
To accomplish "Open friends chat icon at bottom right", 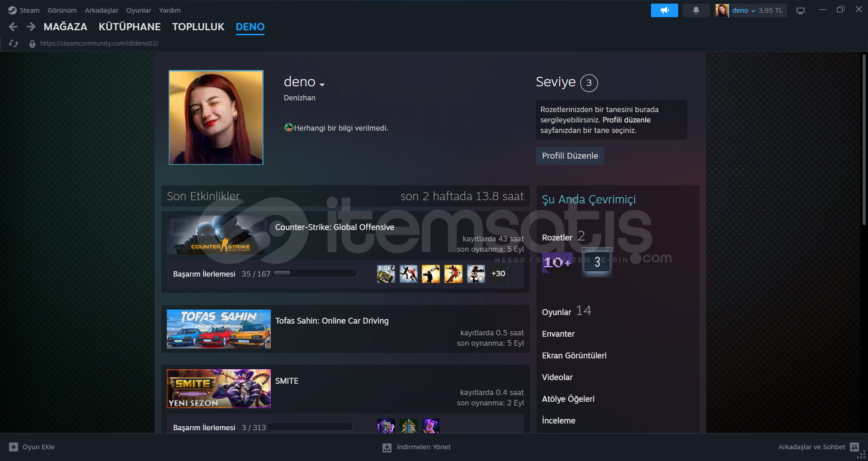I will point(854,447).
